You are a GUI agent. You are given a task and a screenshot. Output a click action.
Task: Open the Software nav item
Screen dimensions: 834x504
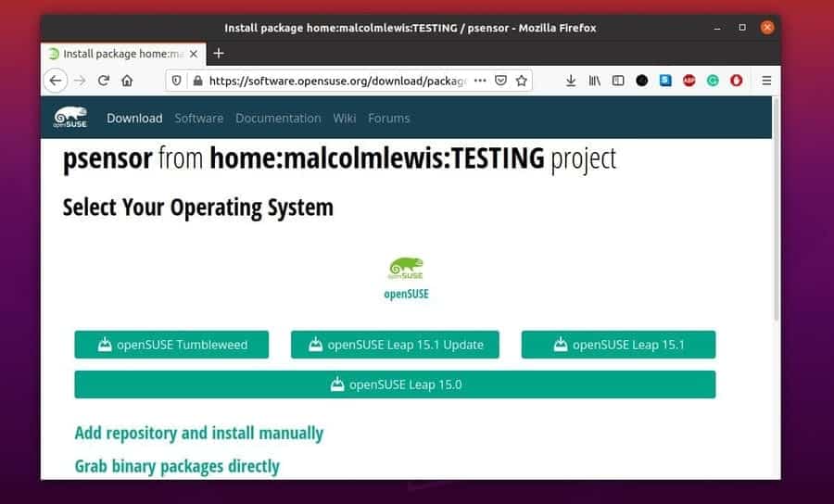[199, 118]
